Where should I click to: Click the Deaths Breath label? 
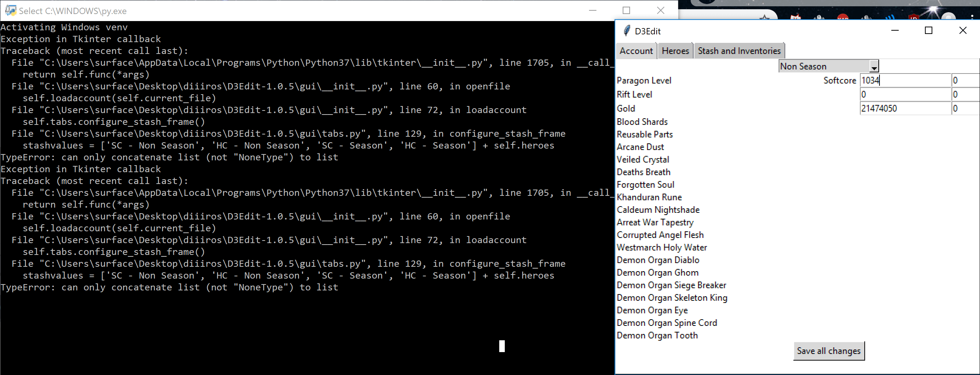coord(643,172)
